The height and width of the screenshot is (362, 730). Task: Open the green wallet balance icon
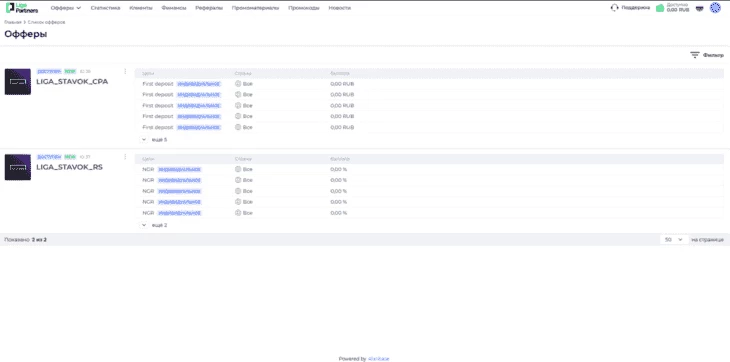[659, 8]
